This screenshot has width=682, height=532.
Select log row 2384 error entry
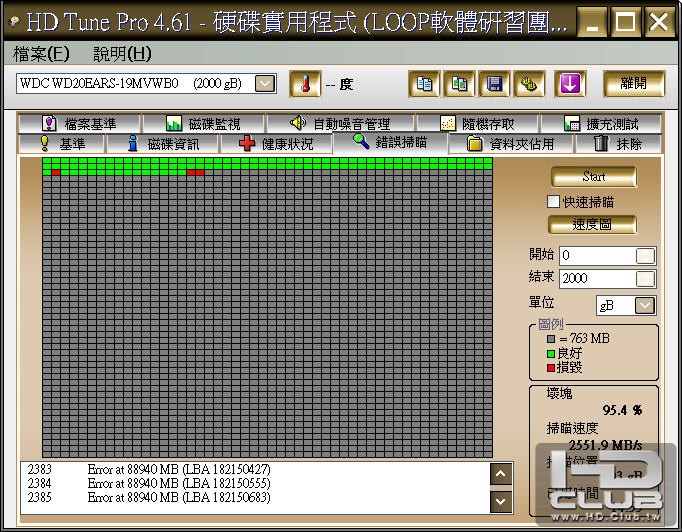pyautogui.click(x=149, y=483)
